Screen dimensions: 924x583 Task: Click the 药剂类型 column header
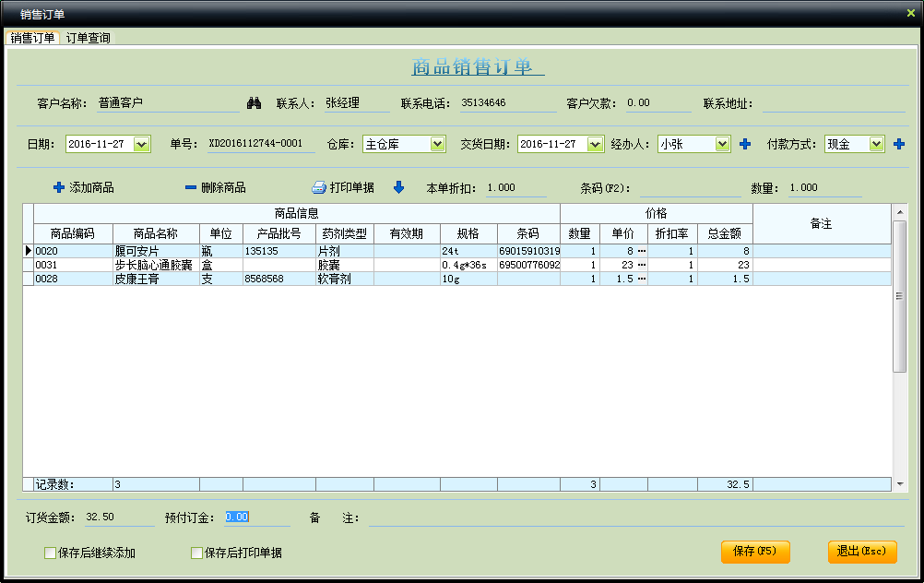pos(345,234)
